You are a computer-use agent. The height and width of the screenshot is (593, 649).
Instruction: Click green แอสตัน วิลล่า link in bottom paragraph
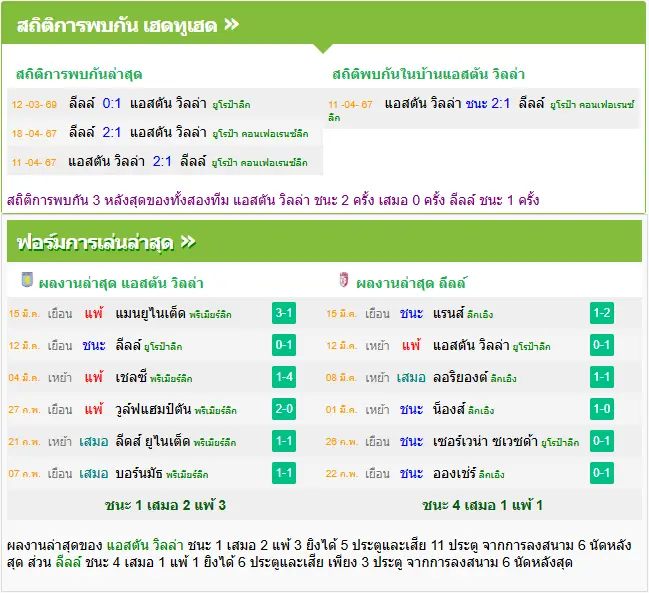pos(145,545)
